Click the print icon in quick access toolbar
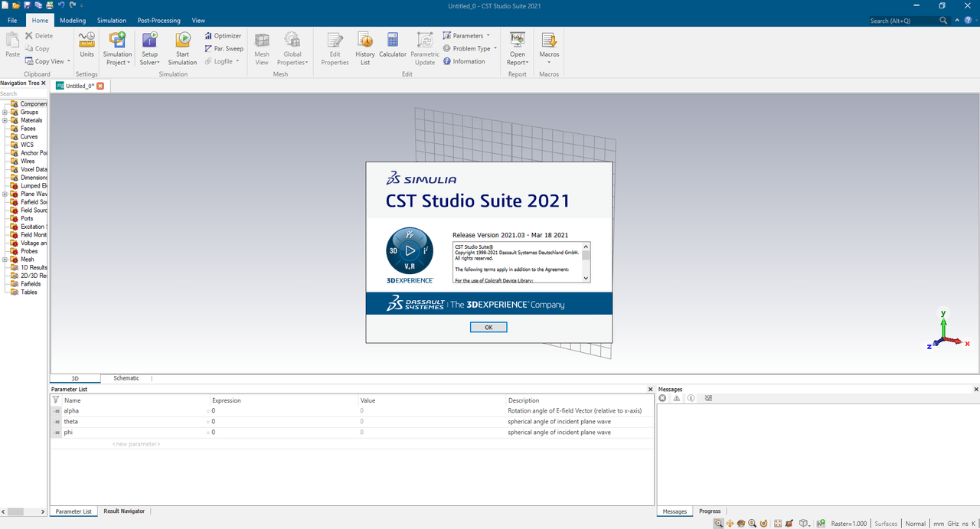 point(50,5)
